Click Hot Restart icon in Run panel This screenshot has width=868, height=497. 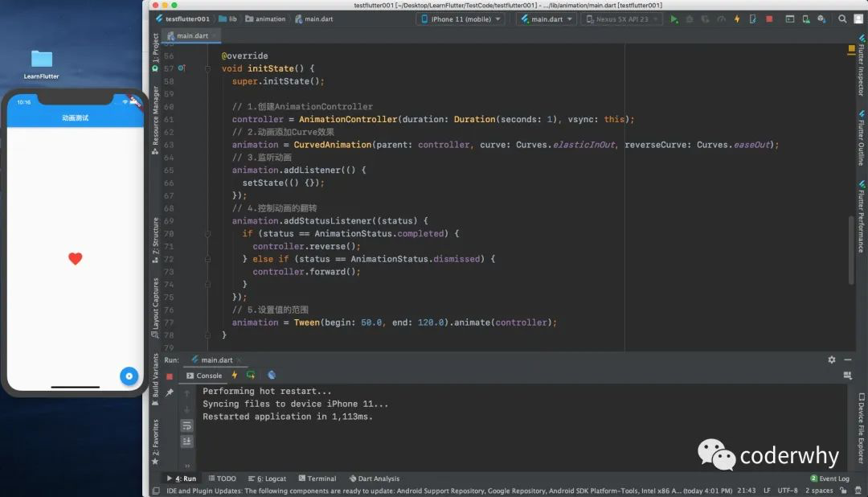pos(251,375)
